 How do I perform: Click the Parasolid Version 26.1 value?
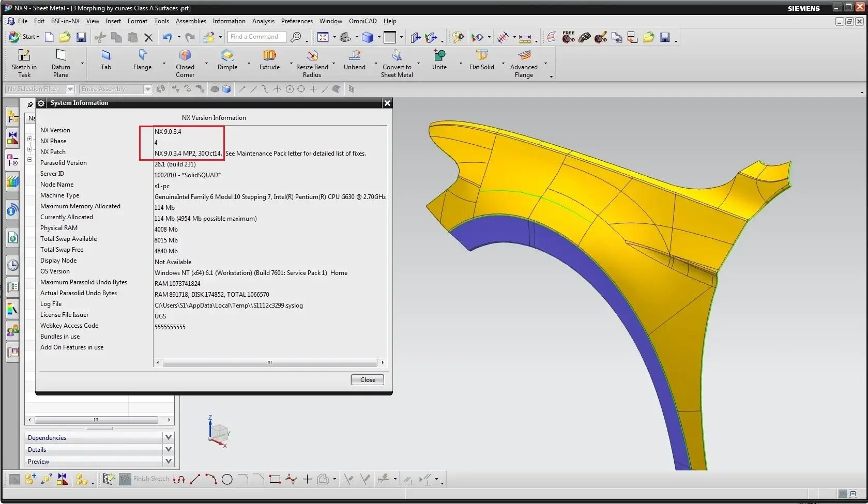175,164
